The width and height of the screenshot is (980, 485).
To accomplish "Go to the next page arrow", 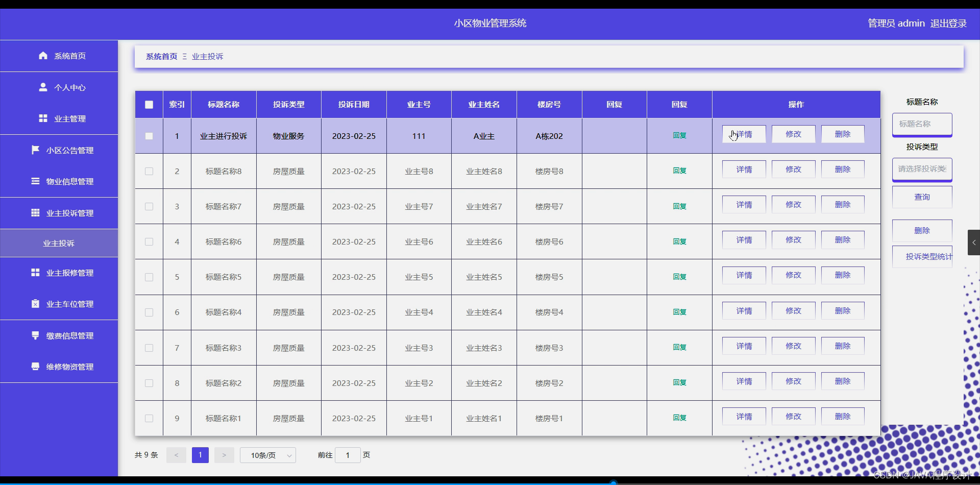I will (224, 455).
